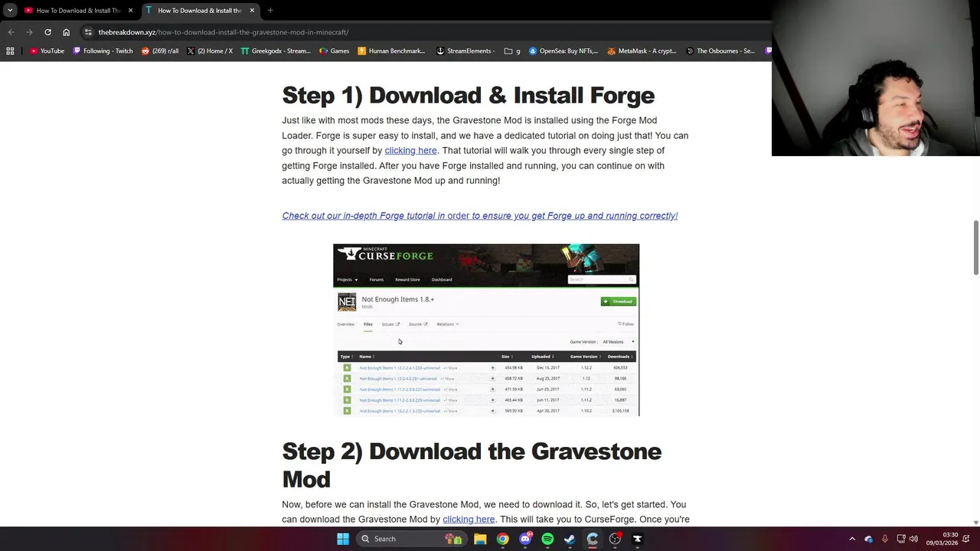Image resolution: width=980 pixels, height=551 pixels.
Task: Open the StreamElements bookmark
Action: (465, 51)
